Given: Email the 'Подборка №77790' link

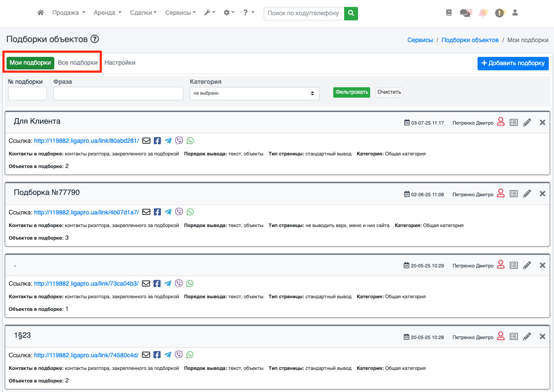Looking at the screenshot, I should pyautogui.click(x=146, y=212).
